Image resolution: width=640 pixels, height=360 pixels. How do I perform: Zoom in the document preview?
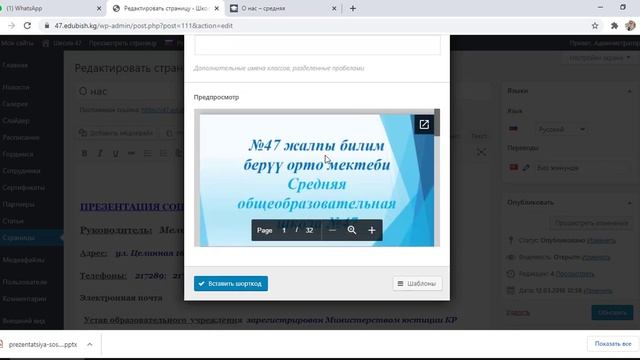(x=371, y=231)
